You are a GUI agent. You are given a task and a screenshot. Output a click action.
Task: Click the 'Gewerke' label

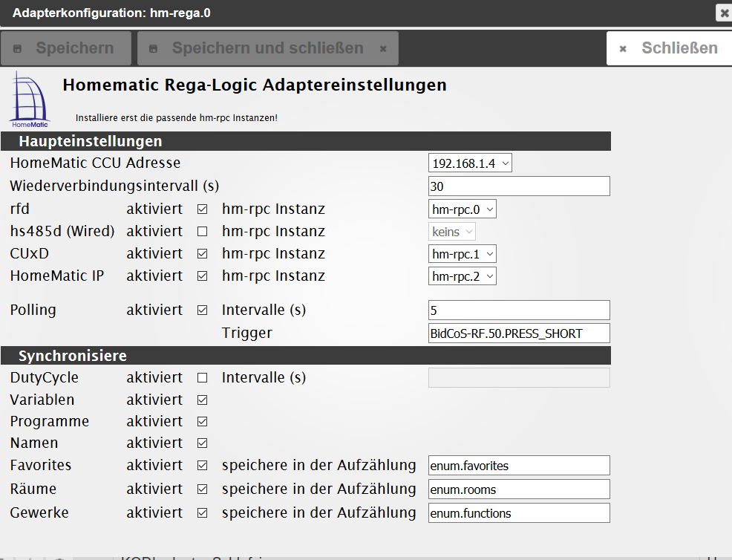39,512
